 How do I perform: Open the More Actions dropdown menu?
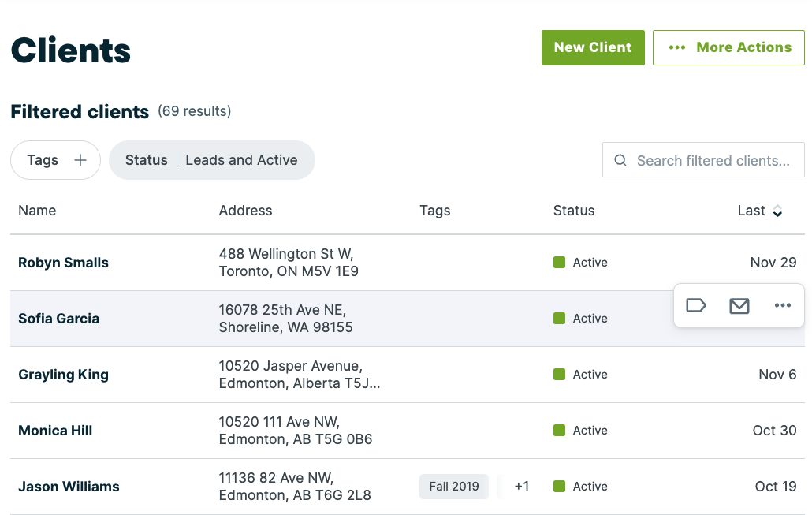pos(728,47)
